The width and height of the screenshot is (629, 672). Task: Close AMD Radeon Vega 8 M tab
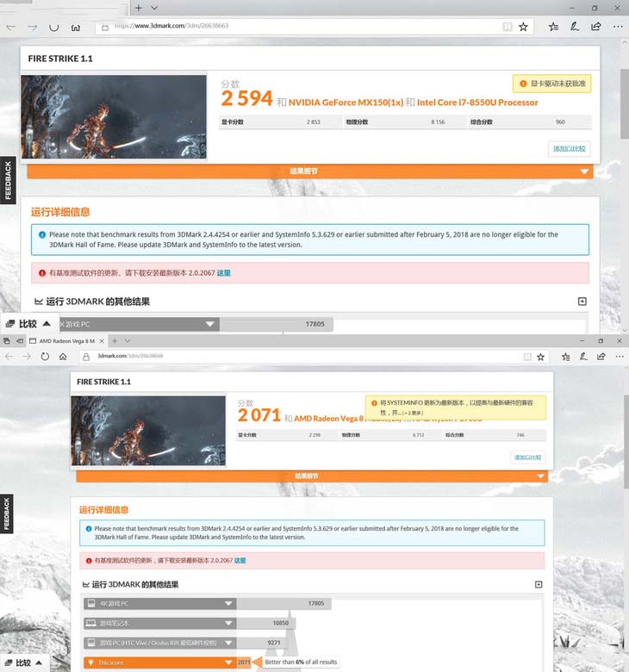click(x=102, y=341)
